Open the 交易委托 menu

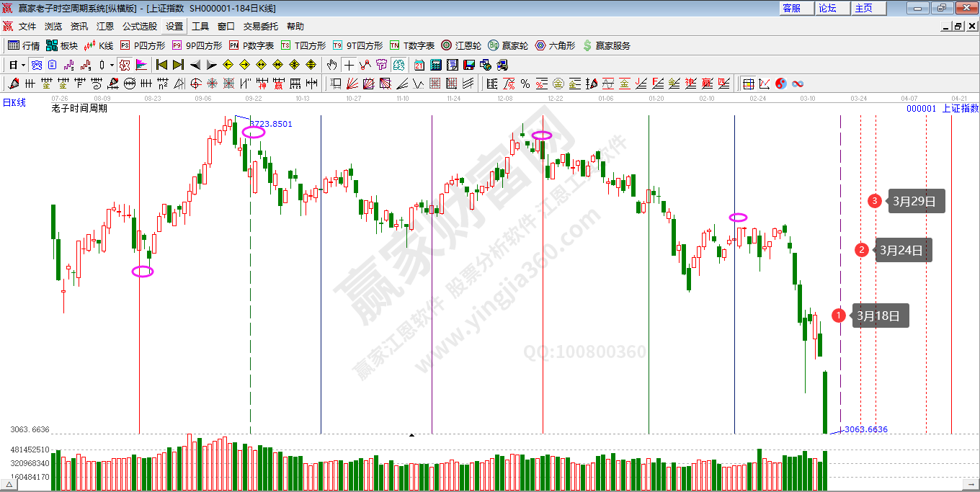tap(260, 26)
